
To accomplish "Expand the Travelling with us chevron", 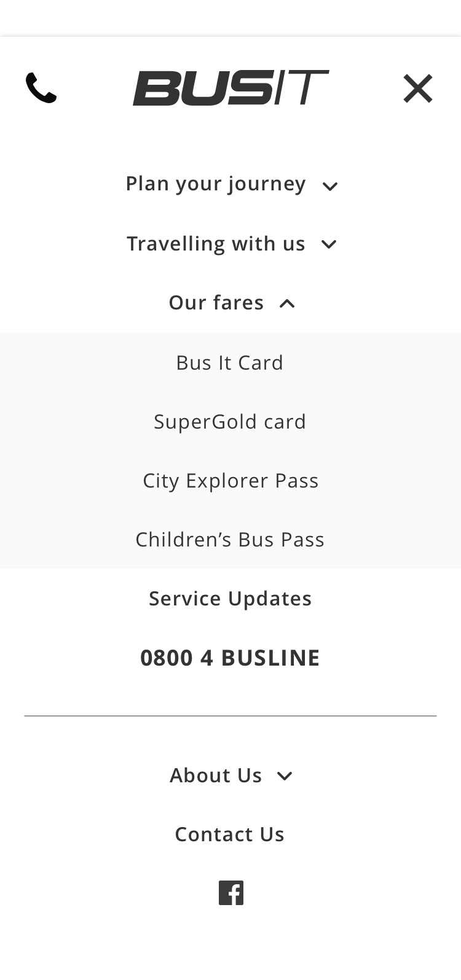I will pos(329,244).
